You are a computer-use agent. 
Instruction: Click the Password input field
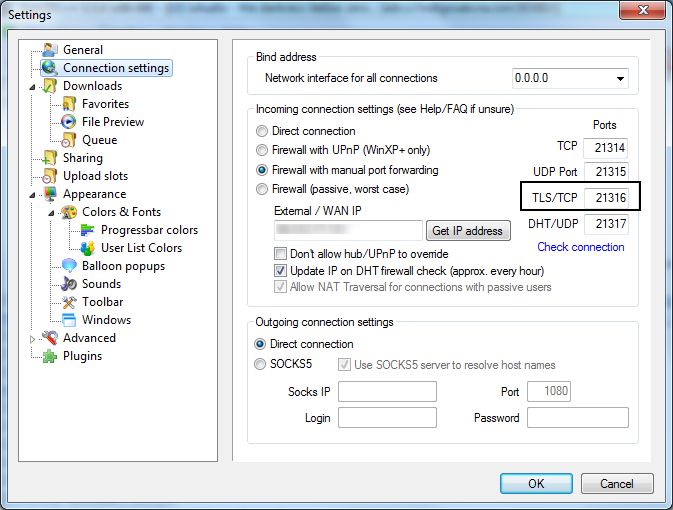tap(578, 418)
